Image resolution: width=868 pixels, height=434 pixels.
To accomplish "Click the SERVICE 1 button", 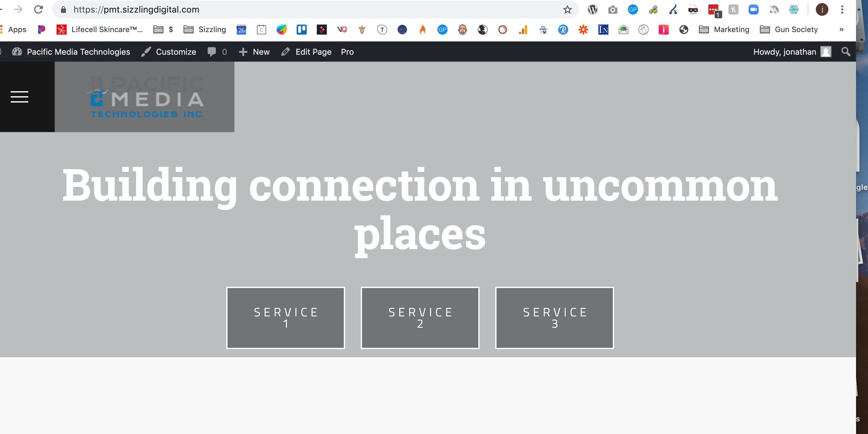I will click(285, 318).
